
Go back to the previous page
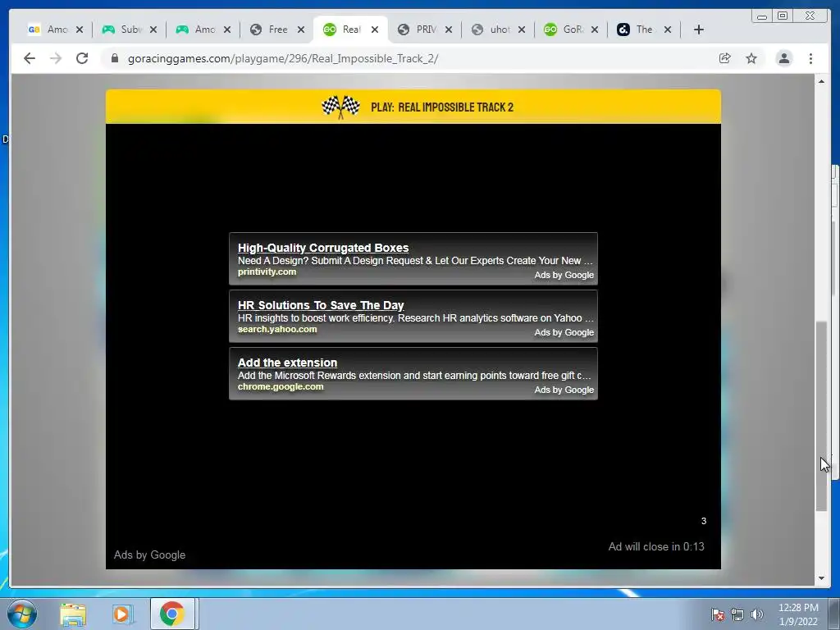tap(30, 58)
